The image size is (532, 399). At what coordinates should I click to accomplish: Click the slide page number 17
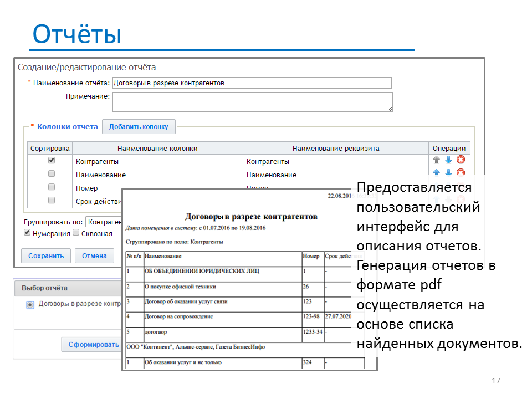tap(496, 381)
